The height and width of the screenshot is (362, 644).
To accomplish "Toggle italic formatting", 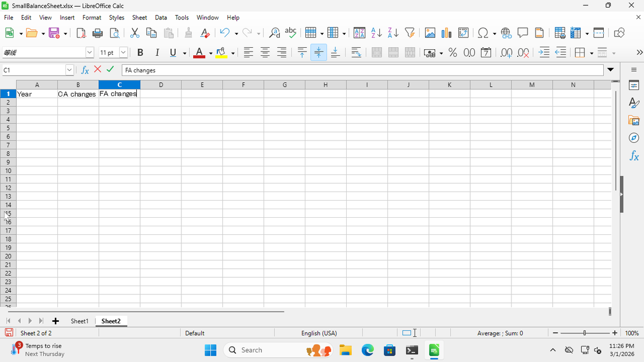I will (x=156, y=52).
